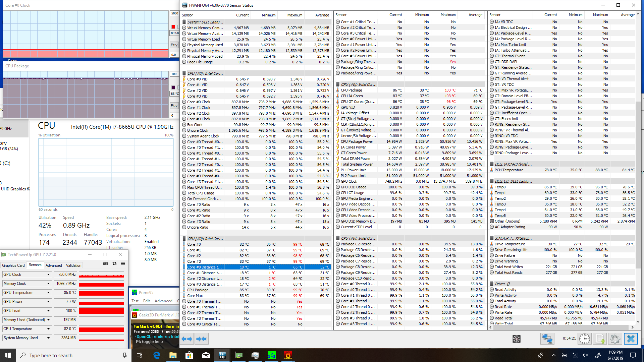The width and height of the screenshot is (644, 362).
Task: Open Prime95 Test menu
Action: tap(135, 301)
